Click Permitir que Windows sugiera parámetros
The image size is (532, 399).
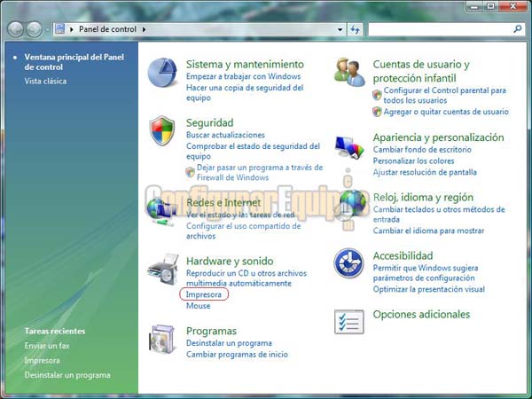[426, 273]
